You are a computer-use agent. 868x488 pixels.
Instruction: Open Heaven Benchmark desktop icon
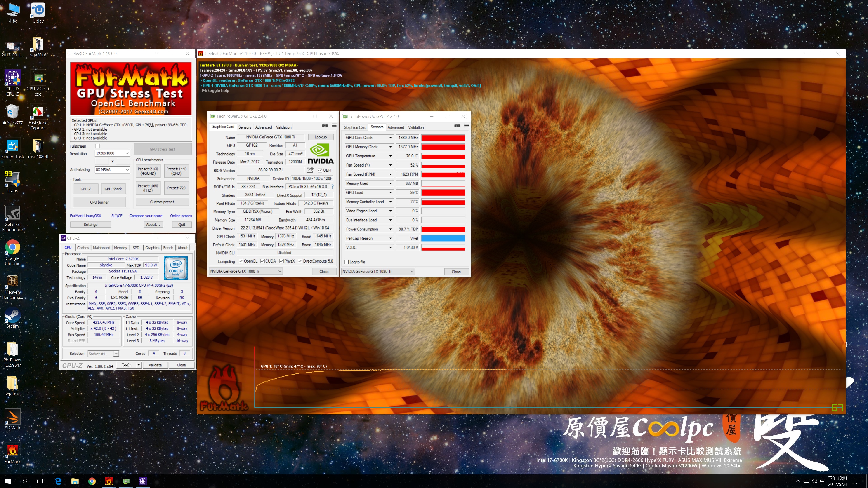tap(12, 286)
